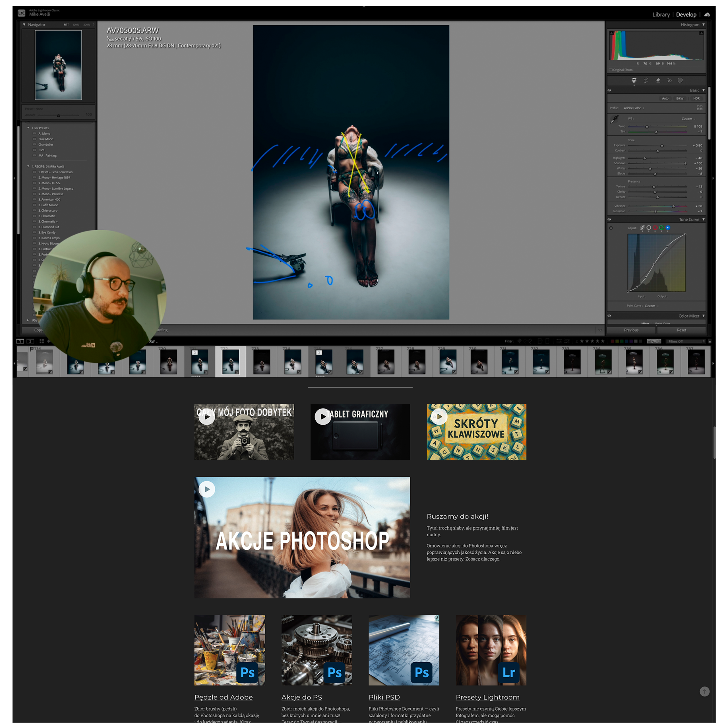Pick the white balance eyedropper tool
This screenshot has width=728, height=728.
(x=614, y=119)
